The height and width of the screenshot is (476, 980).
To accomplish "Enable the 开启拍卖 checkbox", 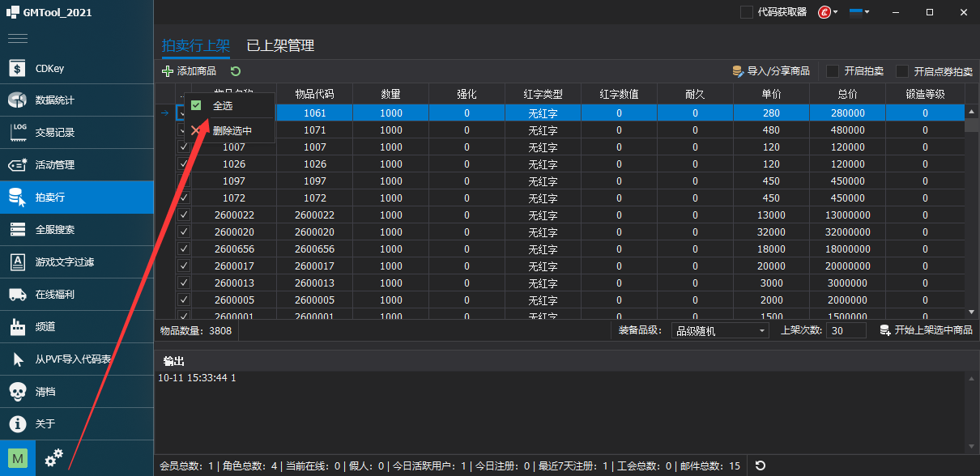I will click(833, 71).
